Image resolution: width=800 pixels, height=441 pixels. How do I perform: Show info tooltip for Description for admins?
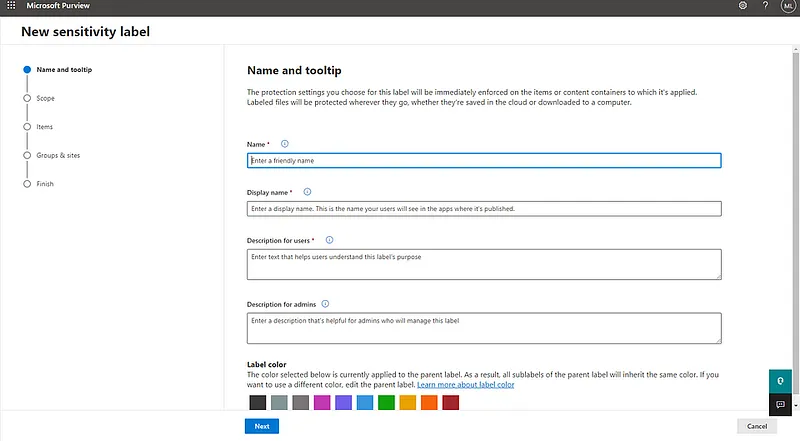[325, 304]
